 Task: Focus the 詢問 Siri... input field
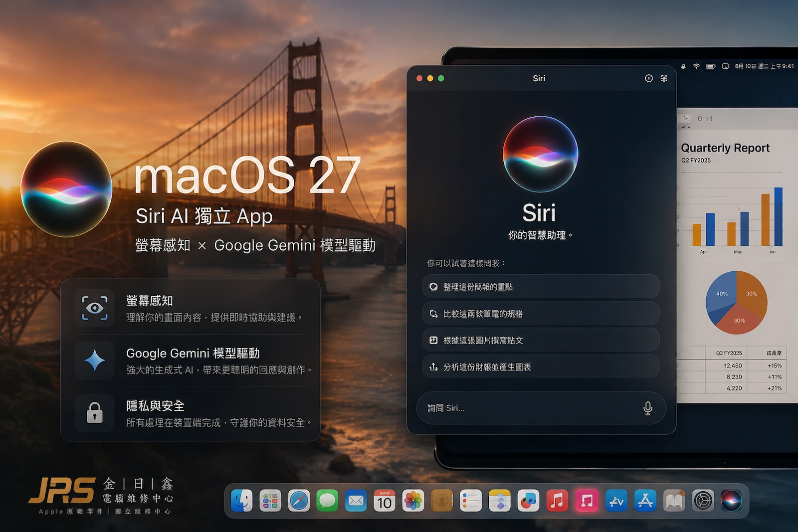tap(541, 408)
